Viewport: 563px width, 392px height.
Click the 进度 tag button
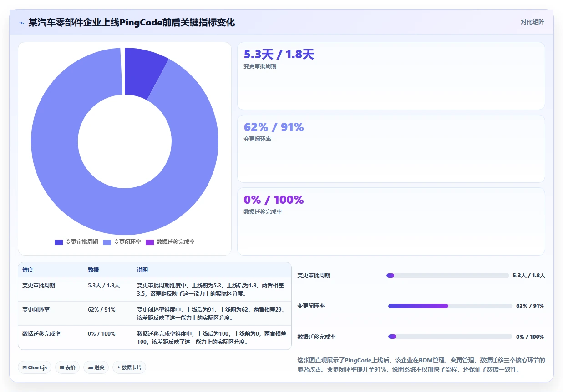point(96,367)
